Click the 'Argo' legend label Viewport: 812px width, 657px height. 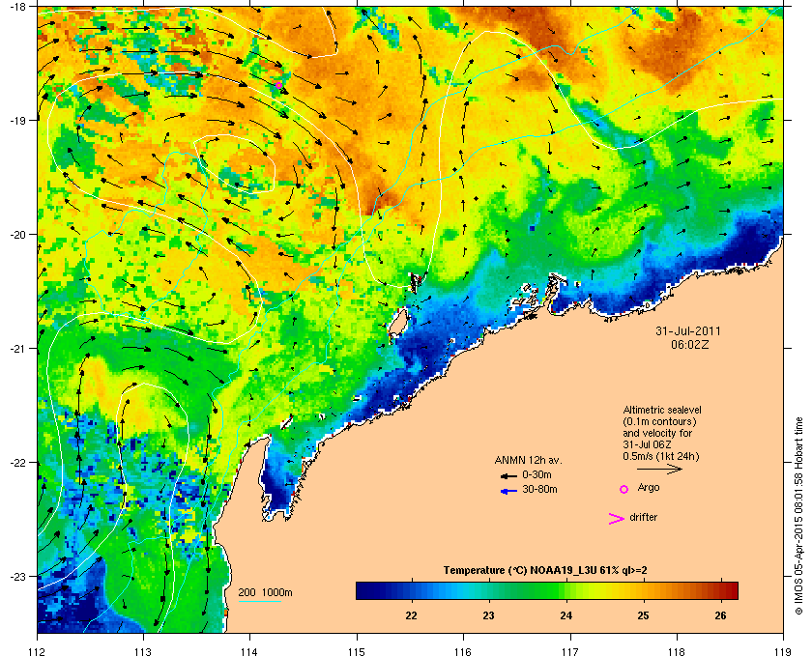[x=649, y=487]
